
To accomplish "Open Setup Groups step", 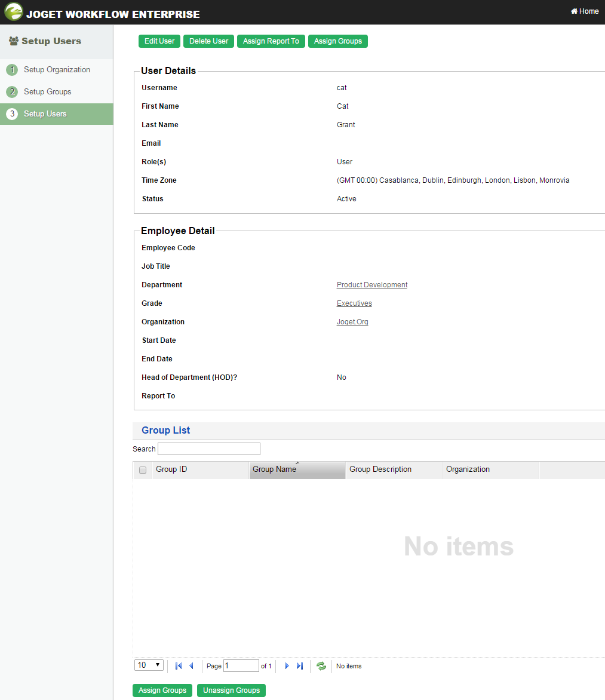I will coord(47,92).
